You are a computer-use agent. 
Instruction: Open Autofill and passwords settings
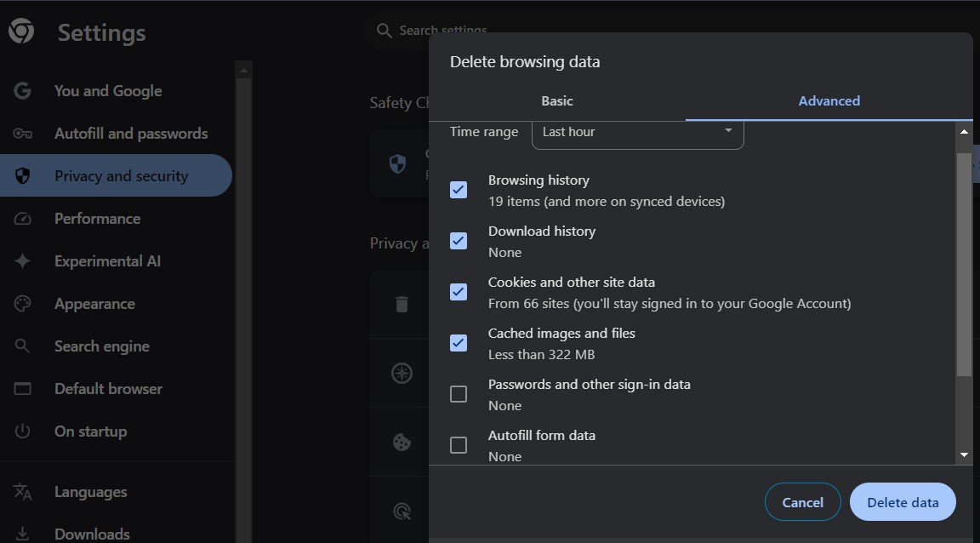pyautogui.click(x=117, y=134)
